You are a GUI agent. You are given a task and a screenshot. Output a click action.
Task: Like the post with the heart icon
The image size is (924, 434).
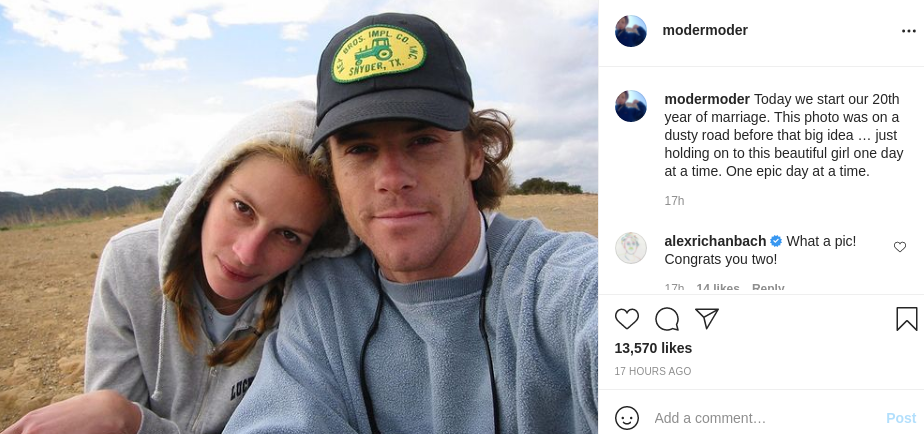(x=626, y=319)
